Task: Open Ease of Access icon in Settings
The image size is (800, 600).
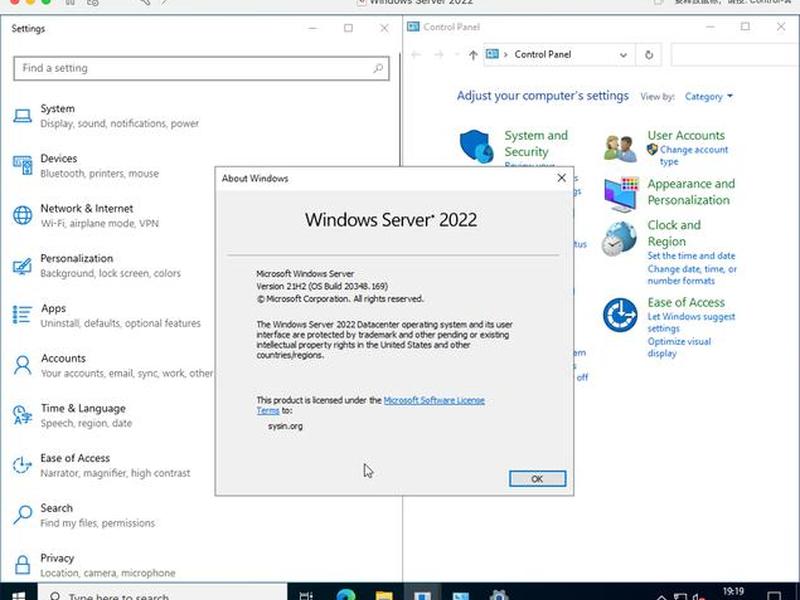Action: click(22, 465)
